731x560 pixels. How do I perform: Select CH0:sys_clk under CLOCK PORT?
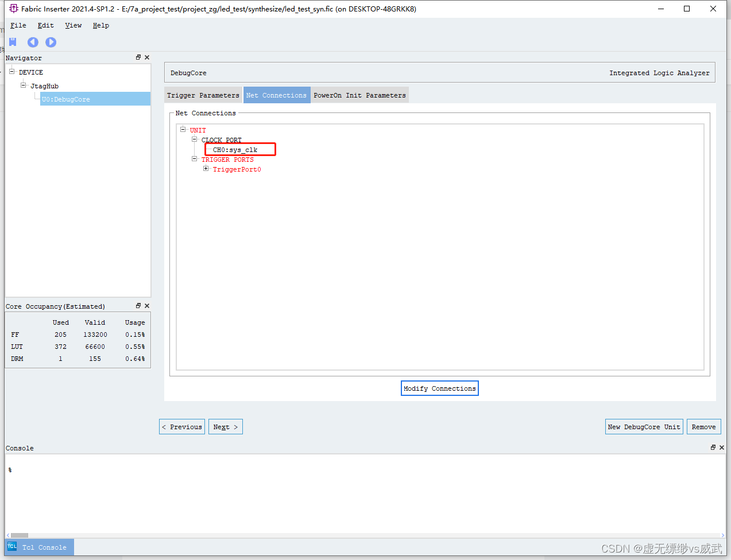[x=237, y=150]
